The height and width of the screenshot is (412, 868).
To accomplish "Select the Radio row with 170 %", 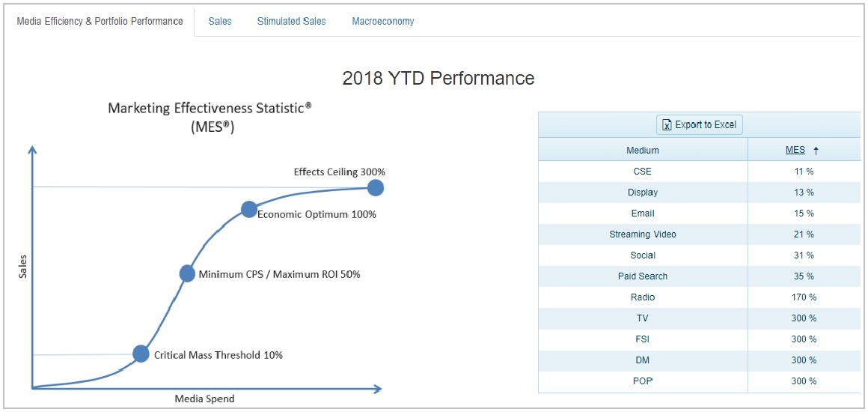I will 700,297.
